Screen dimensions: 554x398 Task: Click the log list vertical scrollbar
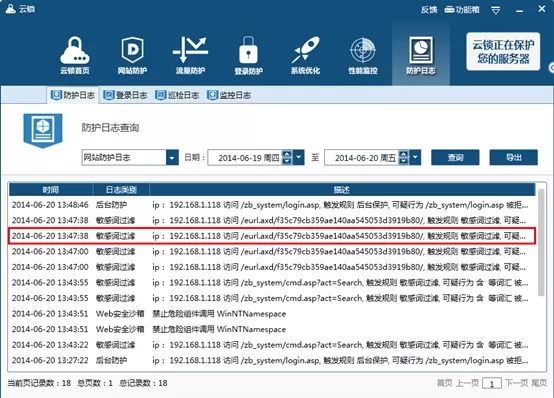[x=541, y=242]
